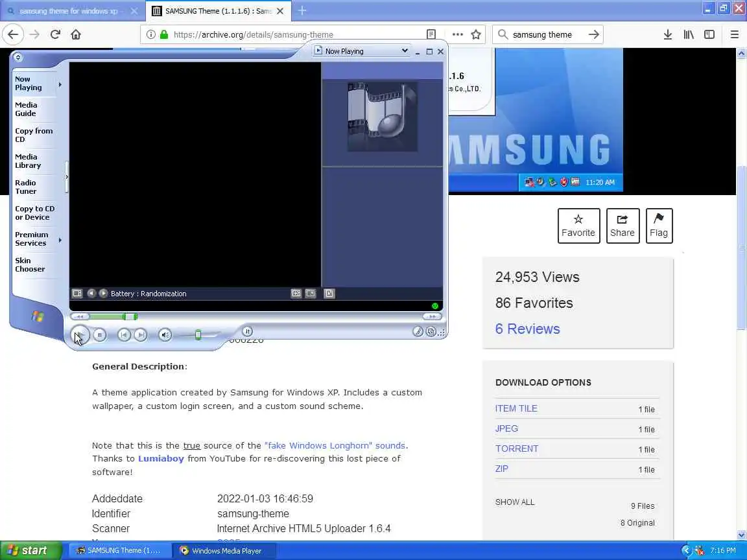Toggle the browser sidebar
This screenshot has height=560, width=747.
[709, 34]
